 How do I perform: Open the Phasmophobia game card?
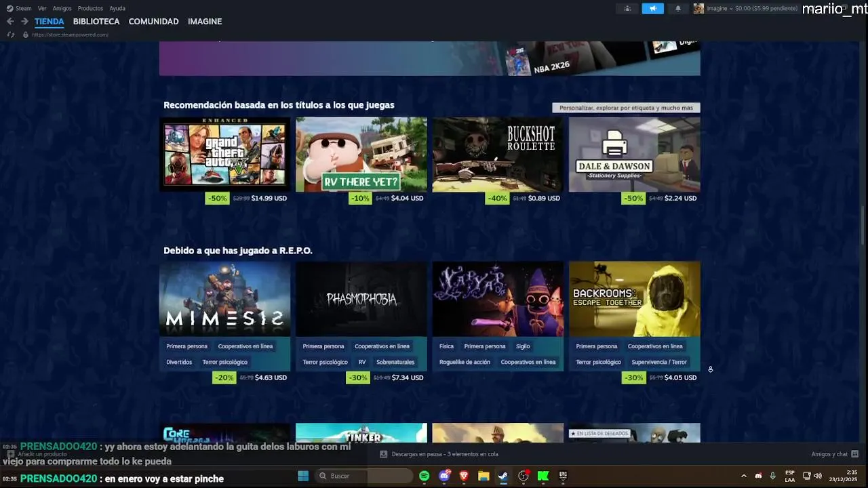tap(361, 299)
